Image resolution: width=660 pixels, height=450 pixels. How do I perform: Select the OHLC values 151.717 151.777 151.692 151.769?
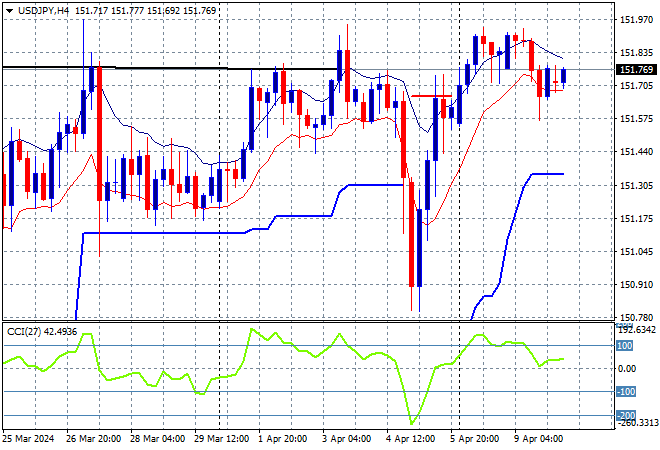pos(146,11)
